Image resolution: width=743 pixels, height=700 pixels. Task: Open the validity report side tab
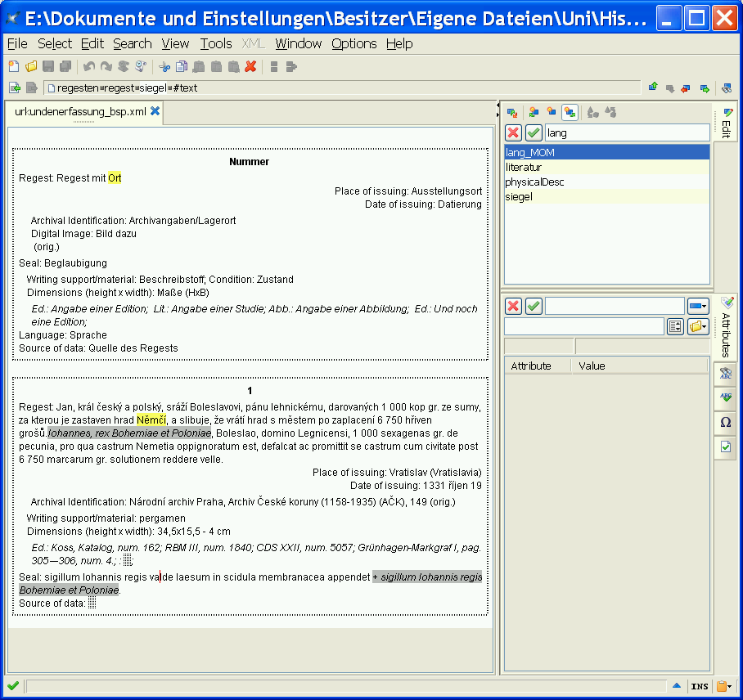[726, 446]
